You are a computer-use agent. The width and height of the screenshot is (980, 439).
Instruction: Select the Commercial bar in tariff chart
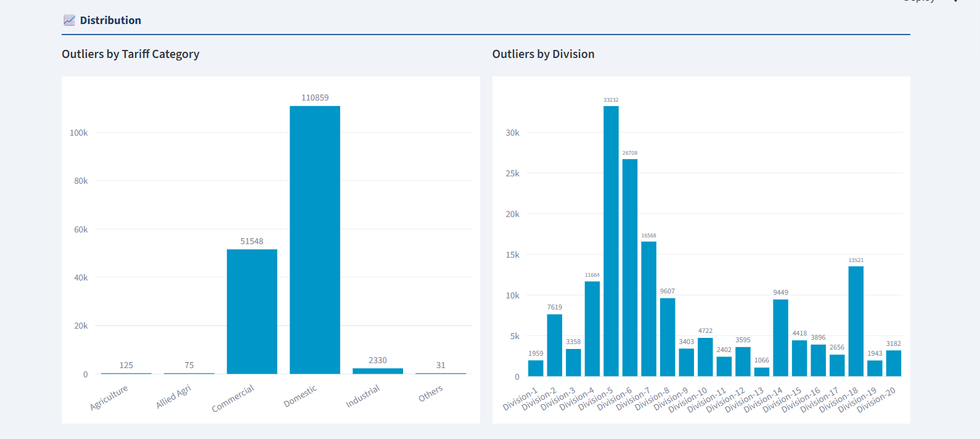coord(252,311)
